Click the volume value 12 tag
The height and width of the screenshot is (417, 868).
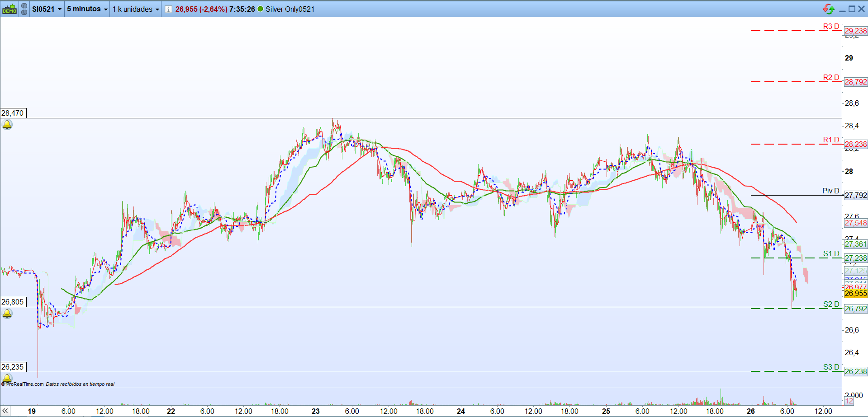click(849, 401)
